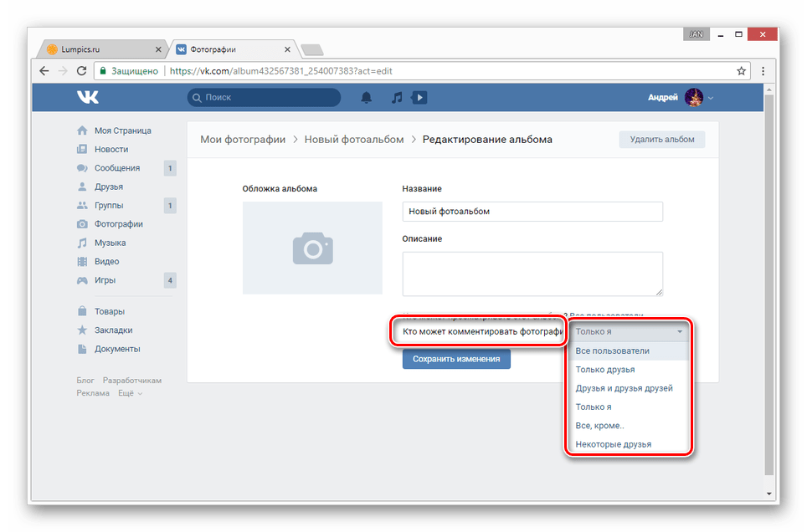Open the video play icon in header
Viewport: 807px width, 532px height.
[x=419, y=97]
